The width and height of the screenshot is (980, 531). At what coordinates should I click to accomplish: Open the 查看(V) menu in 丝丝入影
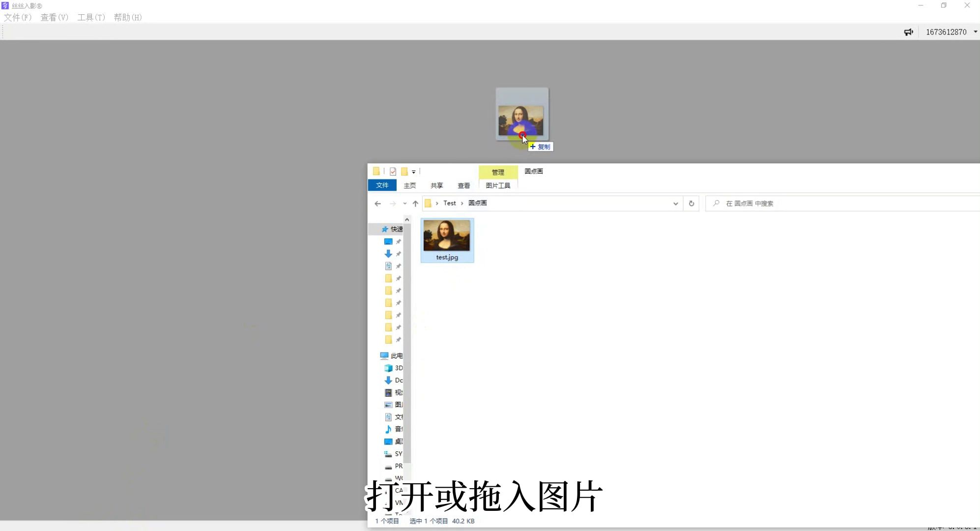[54, 17]
